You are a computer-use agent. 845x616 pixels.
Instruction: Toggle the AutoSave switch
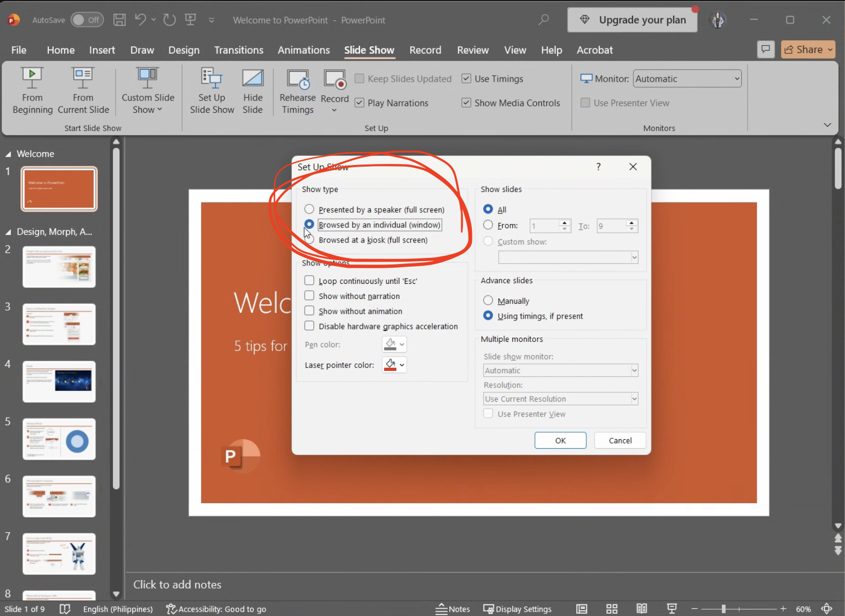tap(87, 20)
